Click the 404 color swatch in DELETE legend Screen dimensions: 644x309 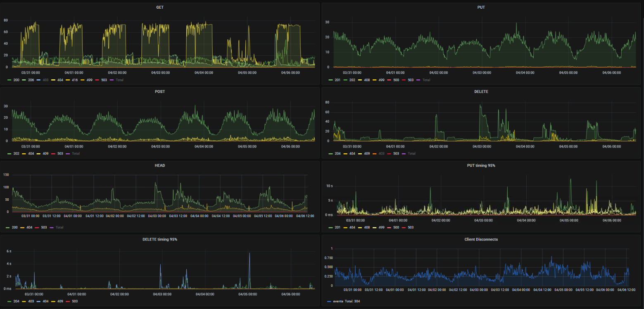coord(345,153)
